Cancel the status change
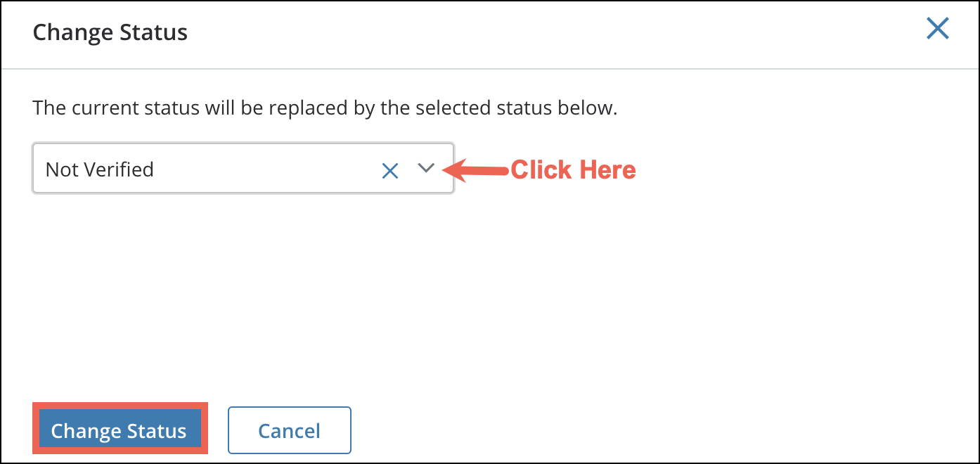Image resolution: width=980 pixels, height=464 pixels. coord(289,430)
